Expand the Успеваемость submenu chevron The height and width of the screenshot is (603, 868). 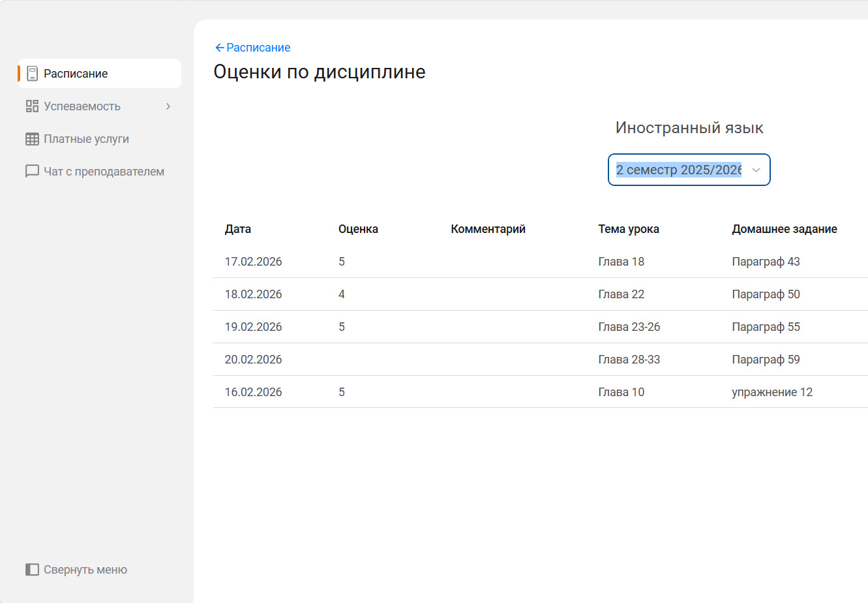tap(168, 106)
